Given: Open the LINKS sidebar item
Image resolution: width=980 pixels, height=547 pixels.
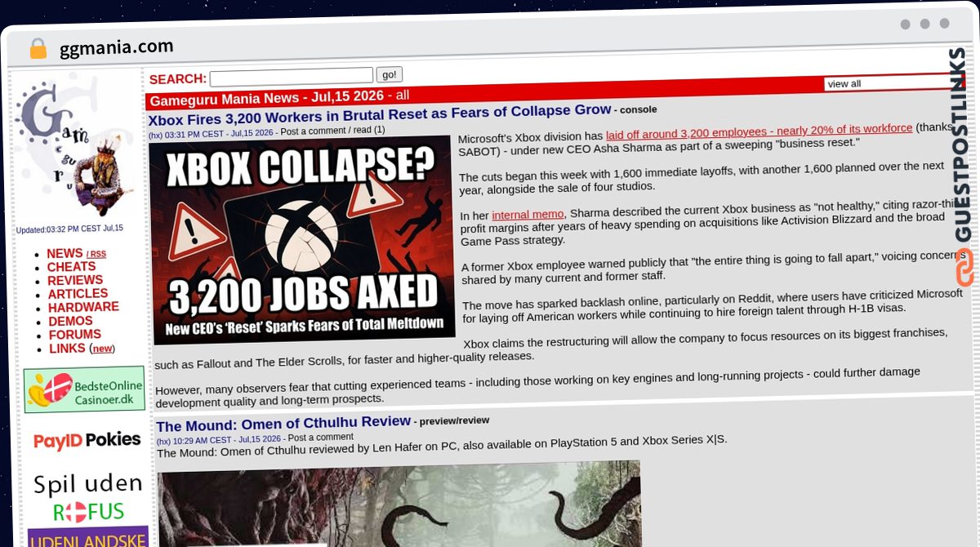Looking at the screenshot, I should coord(67,349).
